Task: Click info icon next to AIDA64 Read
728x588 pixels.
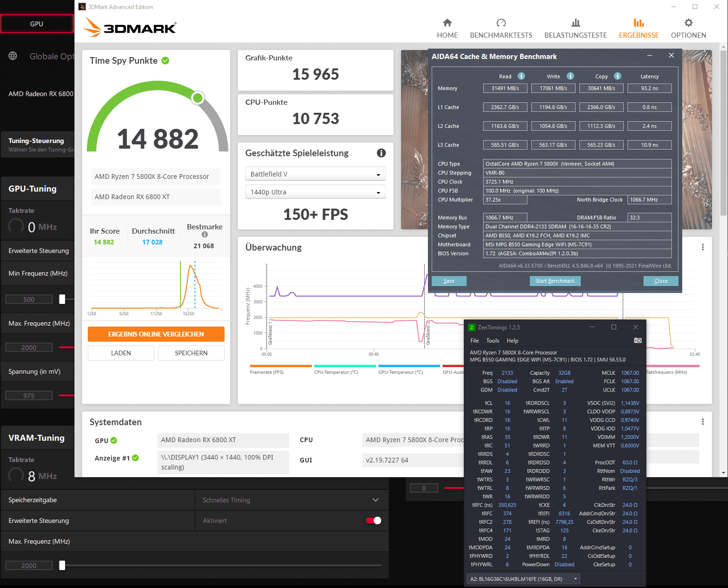Action: (521, 76)
